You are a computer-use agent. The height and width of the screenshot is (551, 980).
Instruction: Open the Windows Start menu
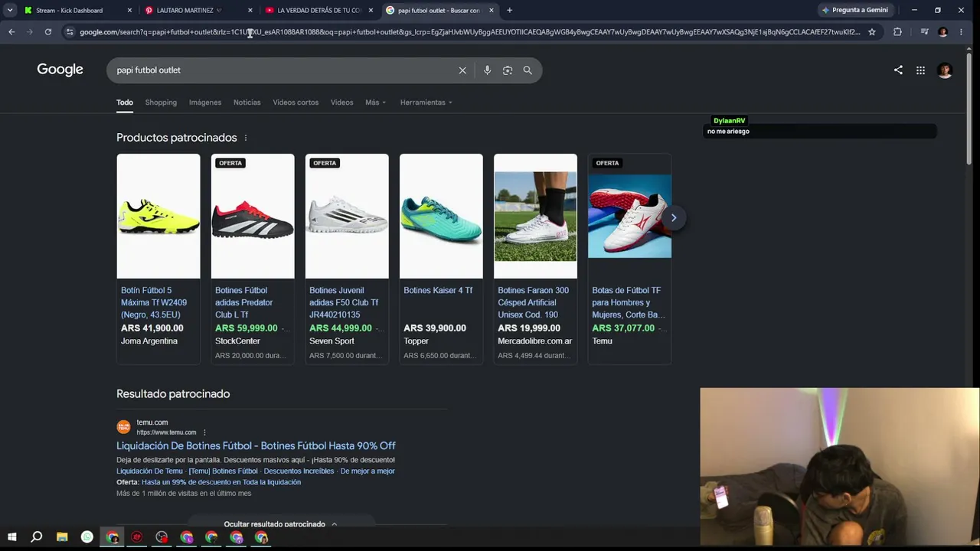(11, 537)
